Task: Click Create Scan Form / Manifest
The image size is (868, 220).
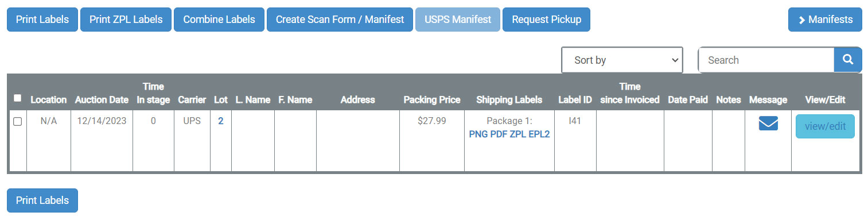Action: click(x=340, y=20)
